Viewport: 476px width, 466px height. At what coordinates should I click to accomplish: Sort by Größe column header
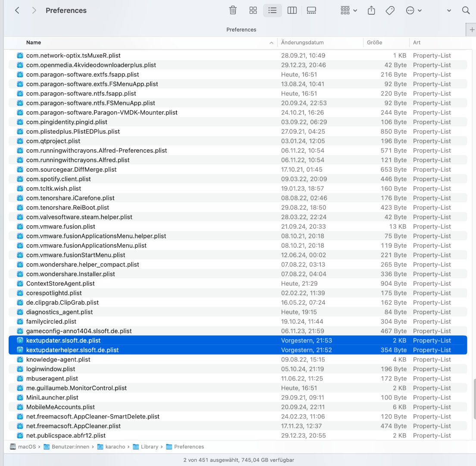[x=374, y=43]
